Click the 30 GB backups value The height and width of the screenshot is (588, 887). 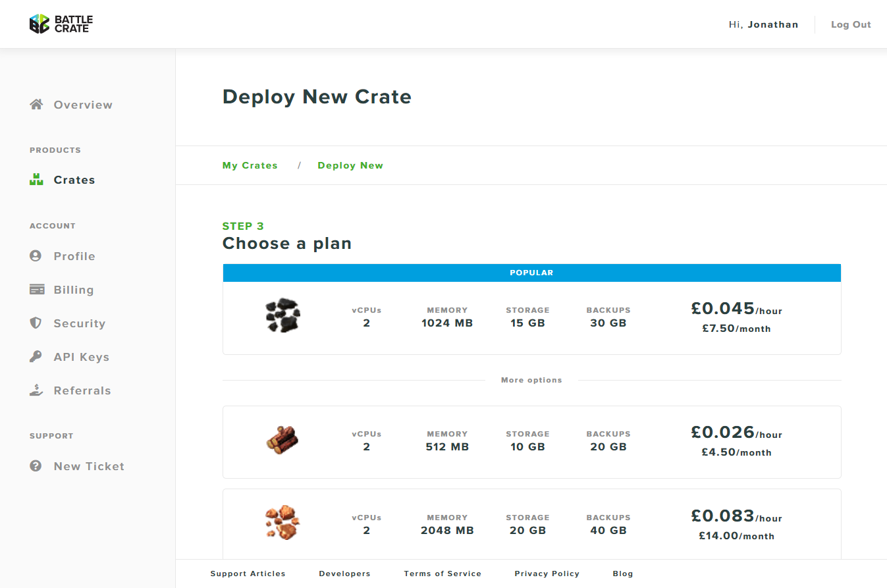pyautogui.click(x=608, y=323)
